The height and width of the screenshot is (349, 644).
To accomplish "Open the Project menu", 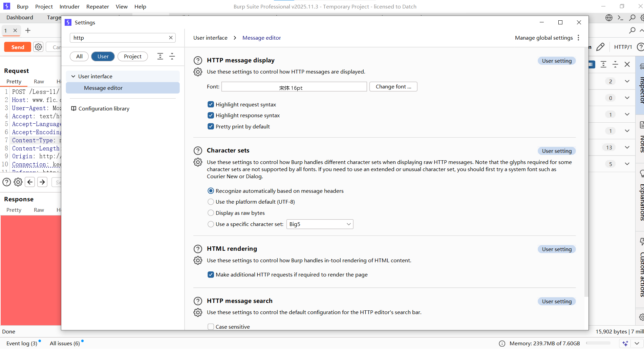I will tap(44, 6).
